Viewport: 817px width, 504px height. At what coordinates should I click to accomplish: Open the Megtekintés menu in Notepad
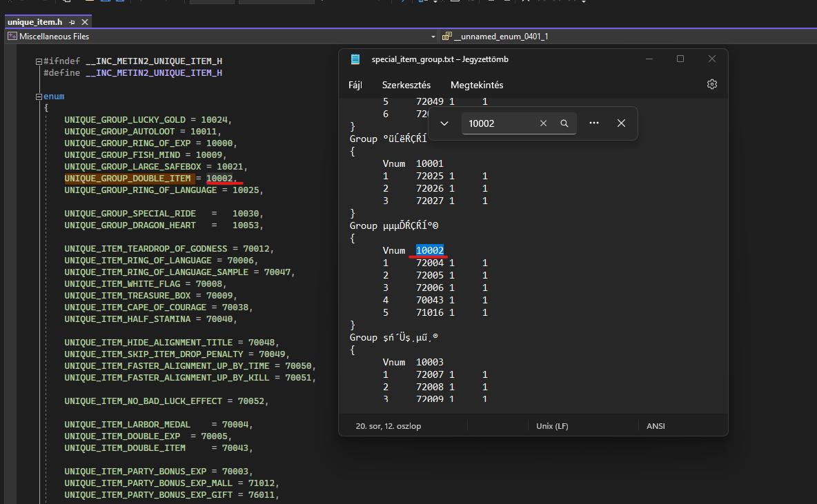pos(477,85)
